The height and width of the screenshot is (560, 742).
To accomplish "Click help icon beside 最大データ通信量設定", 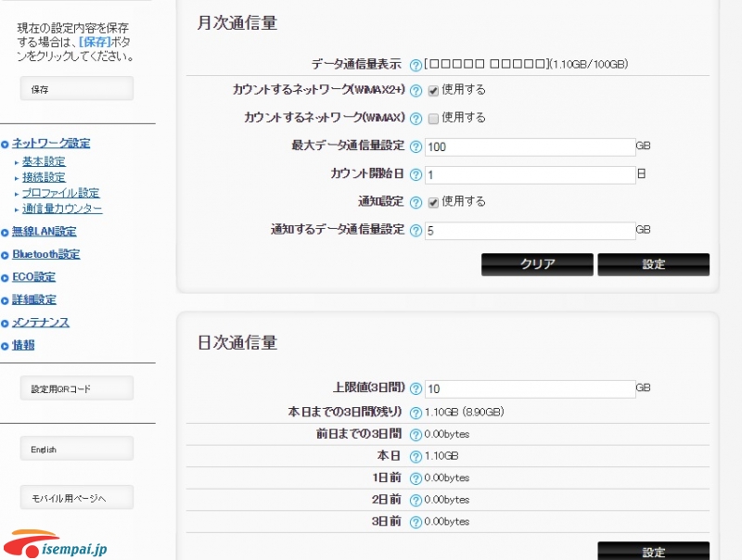I will (416, 147).
